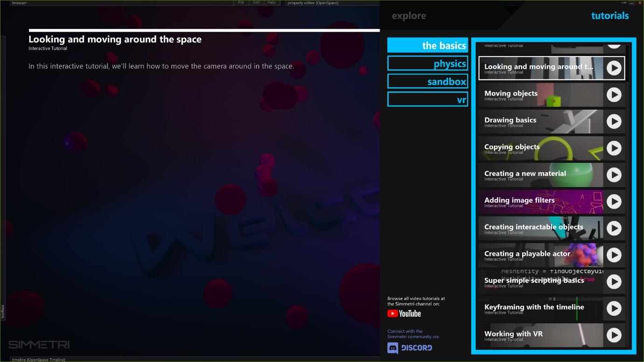Viewport: 644px width, 362px height.
Task: Play the Adding image filters tutorial
Action: point(614,202)
